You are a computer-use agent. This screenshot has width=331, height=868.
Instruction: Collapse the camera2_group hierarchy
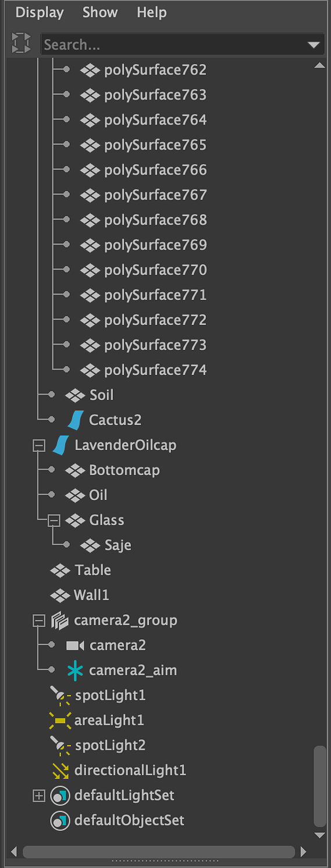click(39, 621)
